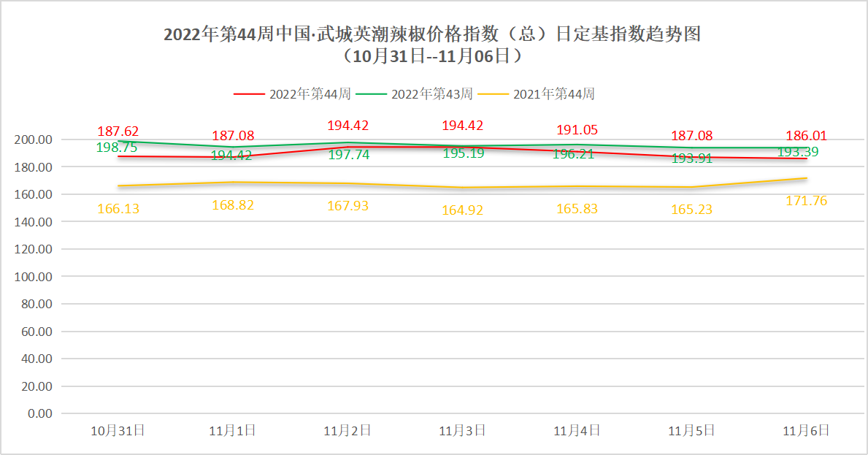Click the green data label 198.75
The height and width of the screenshot is (455, 868).
[x=117, y=148]
